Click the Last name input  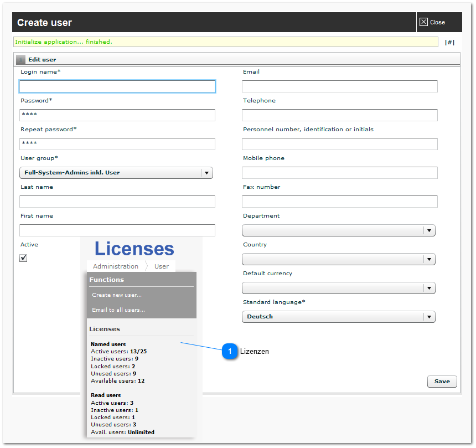117,202
